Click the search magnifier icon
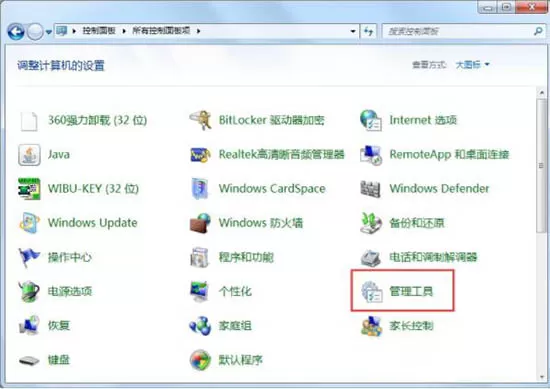The height and width of the screenshot is (389, 550). pos(538,31)
